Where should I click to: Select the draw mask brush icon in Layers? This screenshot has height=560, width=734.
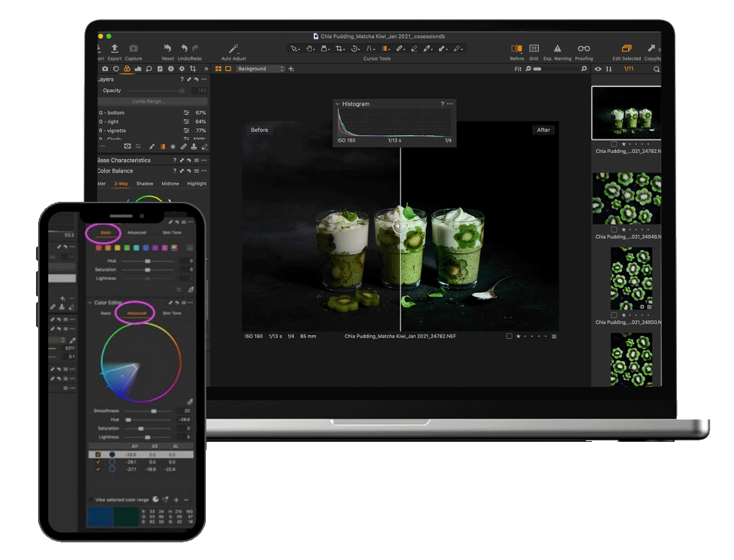[x=152, y=147]
